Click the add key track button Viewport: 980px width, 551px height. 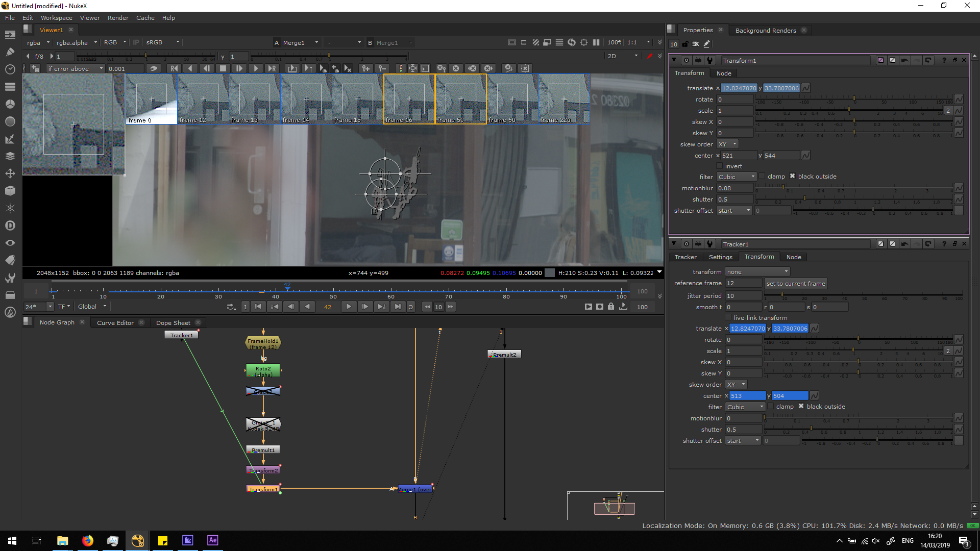365,68
